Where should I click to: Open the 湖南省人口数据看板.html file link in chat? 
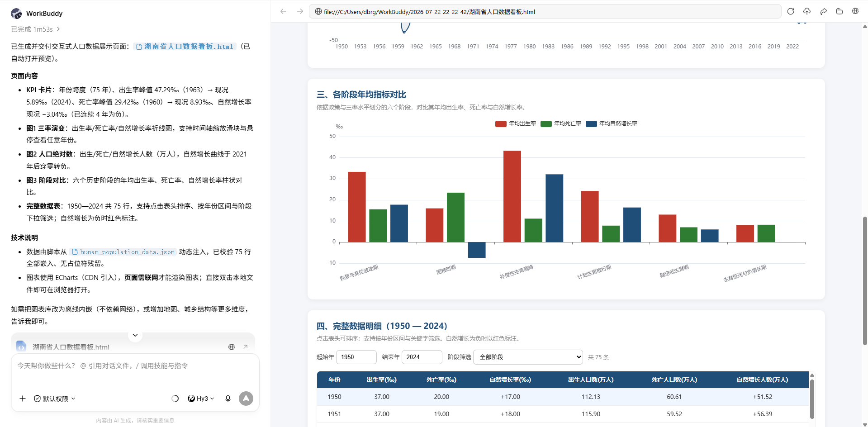185,47
